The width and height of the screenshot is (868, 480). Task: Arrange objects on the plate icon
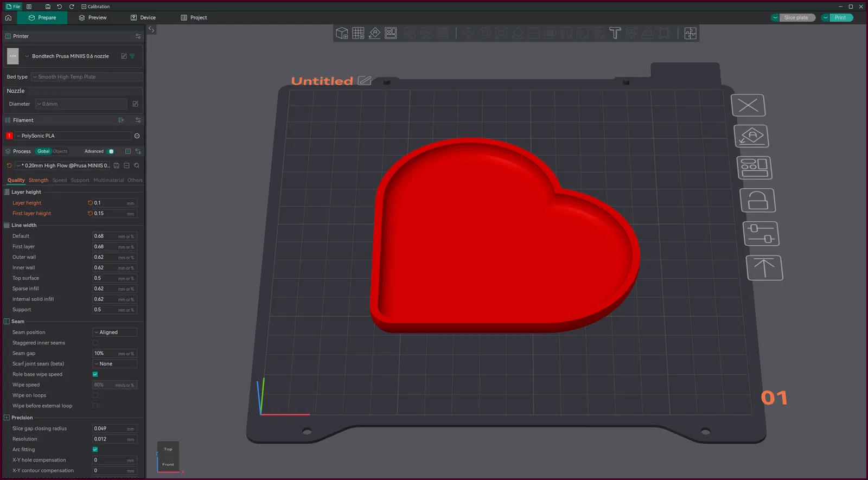pyautogui.click(x=754, y=168)
